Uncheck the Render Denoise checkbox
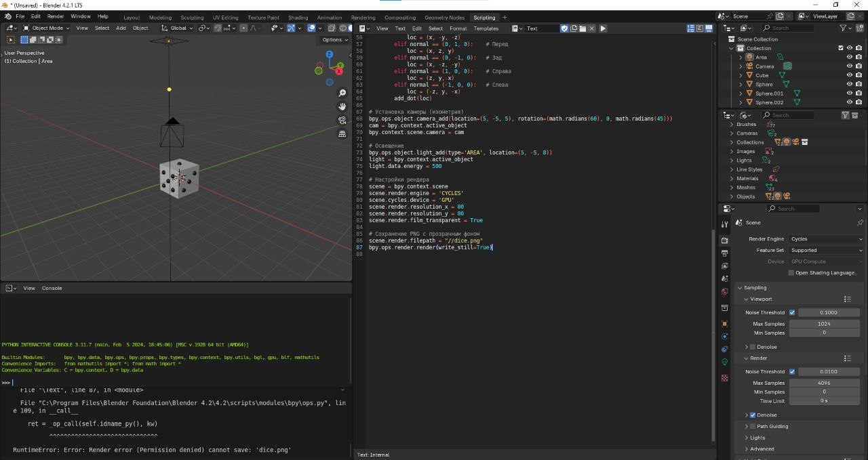The width and height of the screenshot is (868, 460). coord(753,415)
